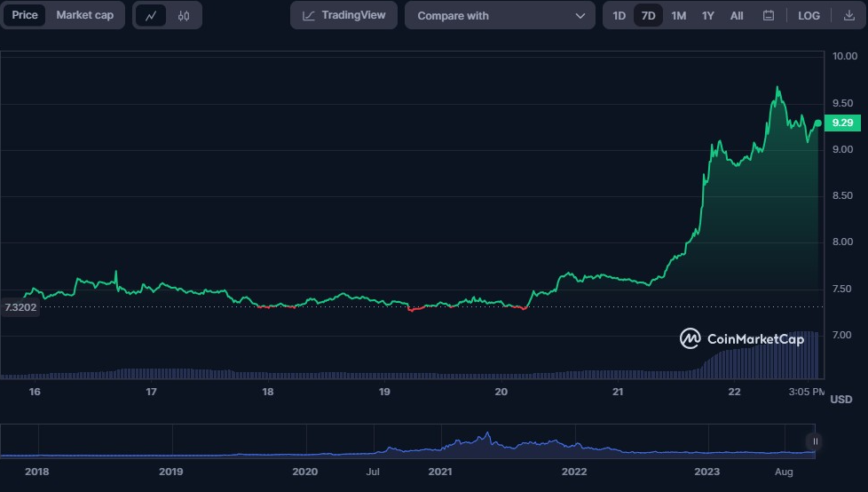Select the 1M time range
The image size is (868, 492).
pyautogui.click(x=678, y=16)
